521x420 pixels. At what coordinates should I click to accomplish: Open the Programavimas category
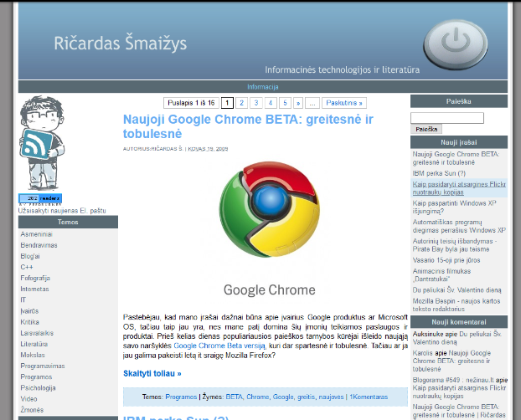coord(43,366)
